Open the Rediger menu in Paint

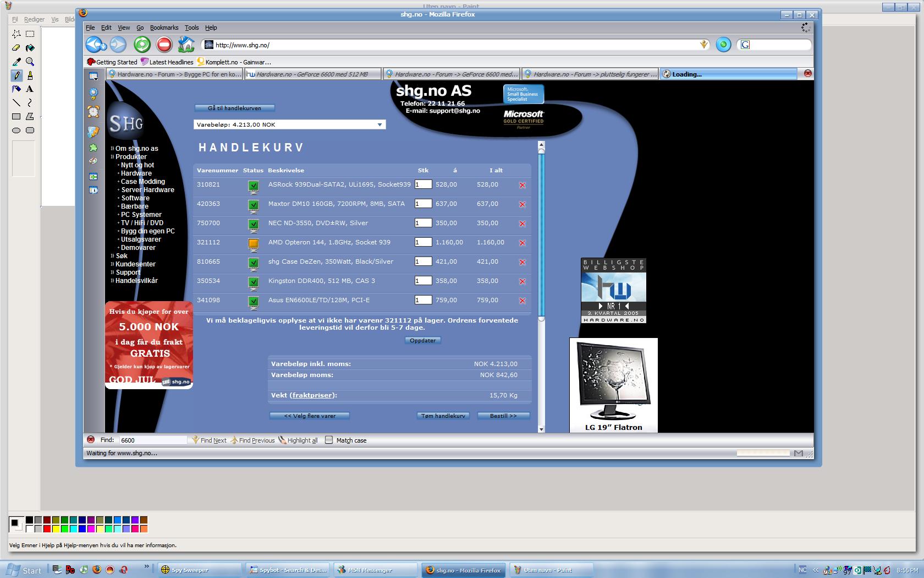(34, 19)
